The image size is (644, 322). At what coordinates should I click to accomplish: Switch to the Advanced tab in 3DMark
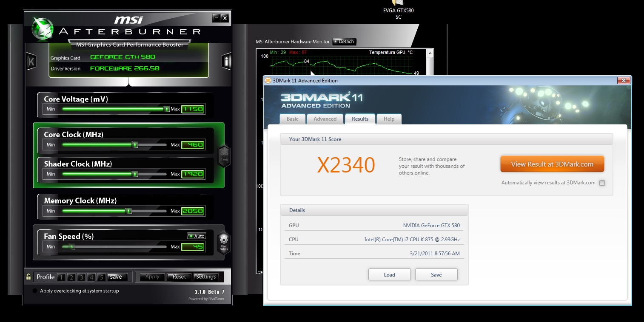pyautogui.click(x=325, y=119)
